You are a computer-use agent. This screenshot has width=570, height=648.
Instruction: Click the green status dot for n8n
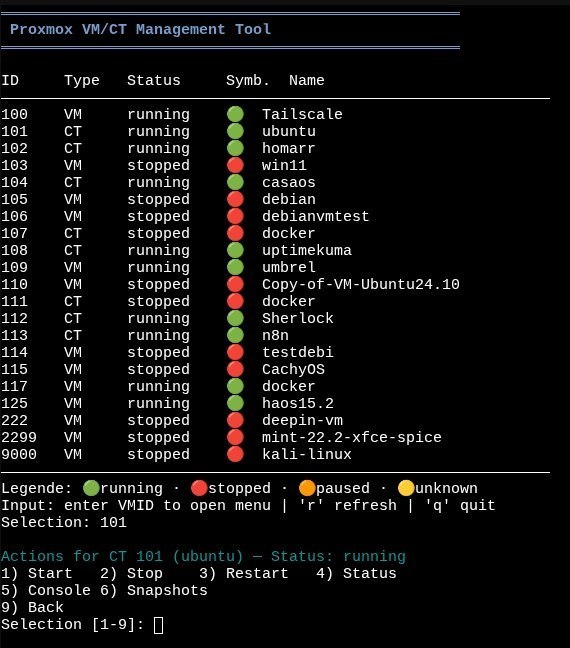click(235, 335)
